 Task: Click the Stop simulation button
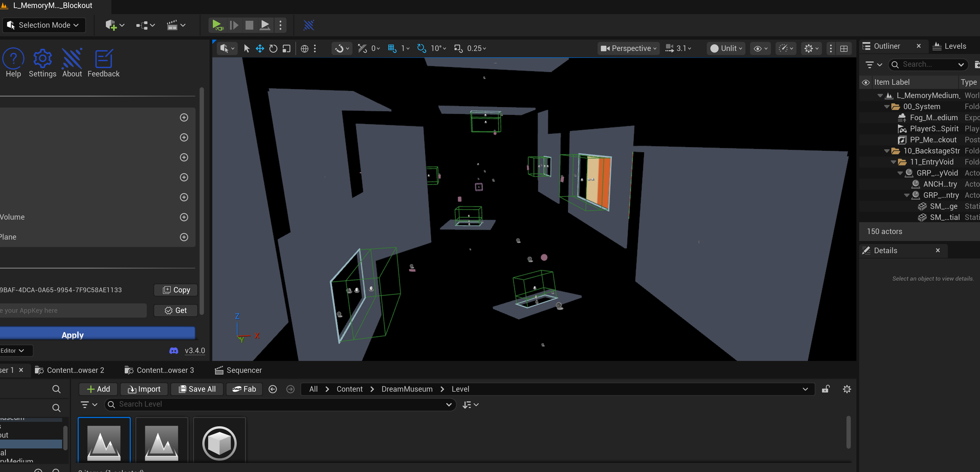249,25
